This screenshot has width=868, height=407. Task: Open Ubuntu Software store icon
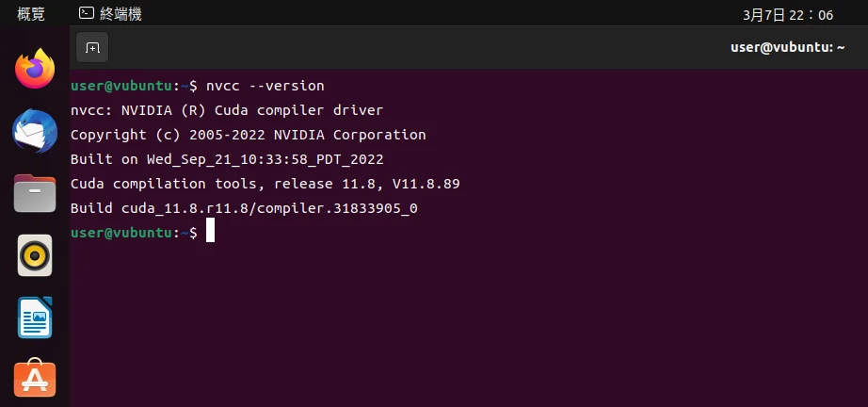click(x=35, y=379)
